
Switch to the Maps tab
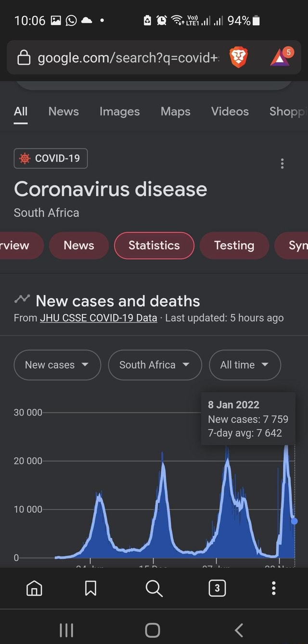tap(175, 111)
